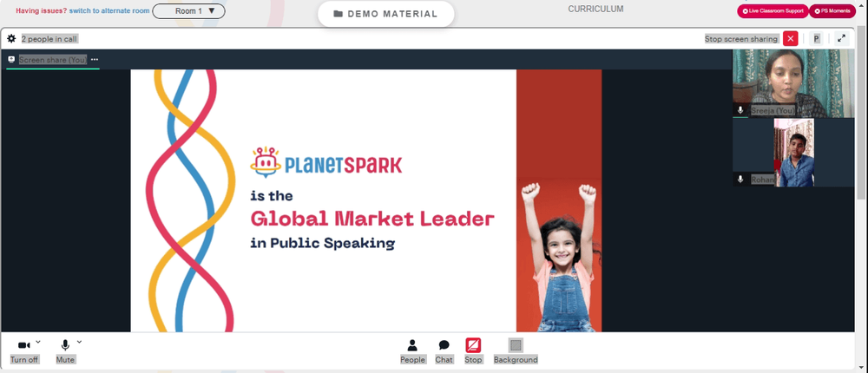Open the Background effects option
The height and width of the screenshot is (373, 868).
pyautogui.click(x=516, y=351)
